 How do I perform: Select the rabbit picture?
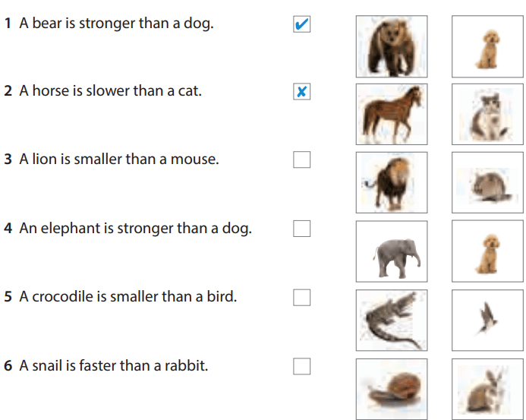click(487, 389)
